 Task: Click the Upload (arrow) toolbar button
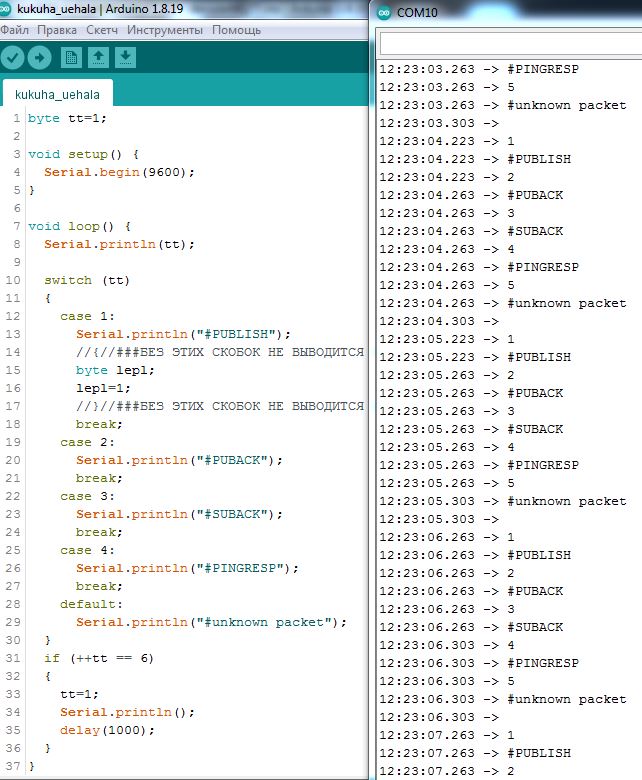point(39,58)
